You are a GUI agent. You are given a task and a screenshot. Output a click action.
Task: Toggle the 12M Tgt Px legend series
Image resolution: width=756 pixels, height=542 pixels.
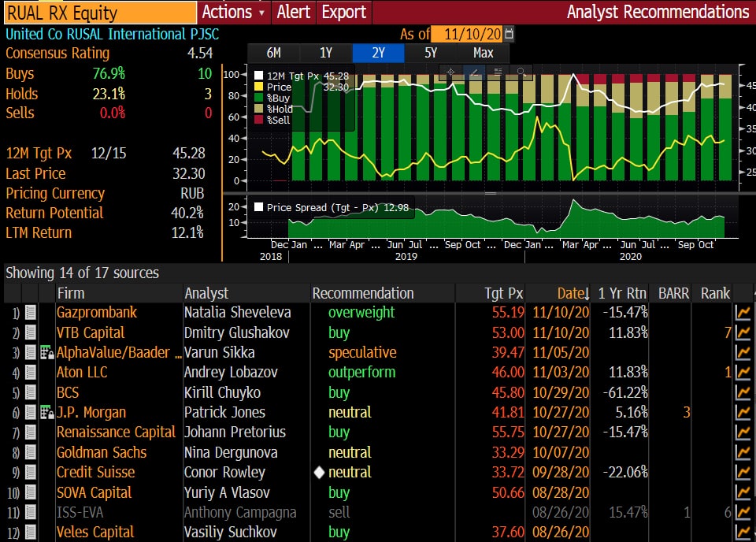click(259, 76)
